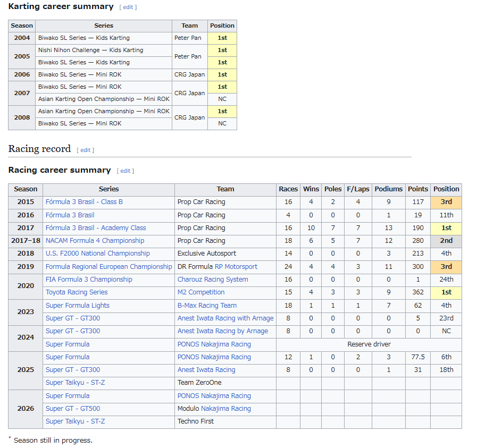
Task: Follow the Anest Iwata Racing 2025 link
Action: click(x=206, y=370)
